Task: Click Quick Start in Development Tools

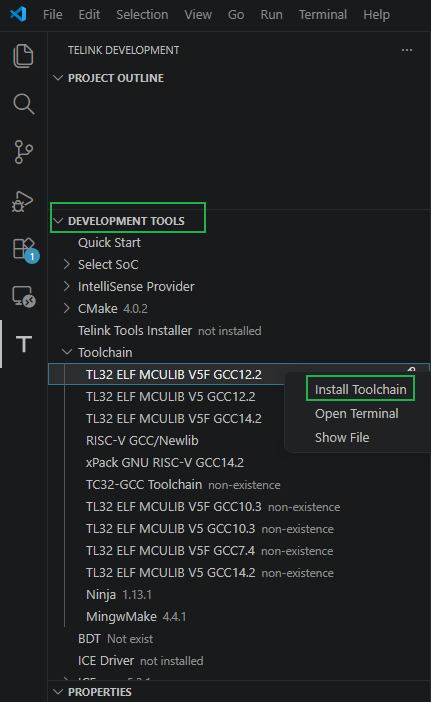Action: coord(109,243)
